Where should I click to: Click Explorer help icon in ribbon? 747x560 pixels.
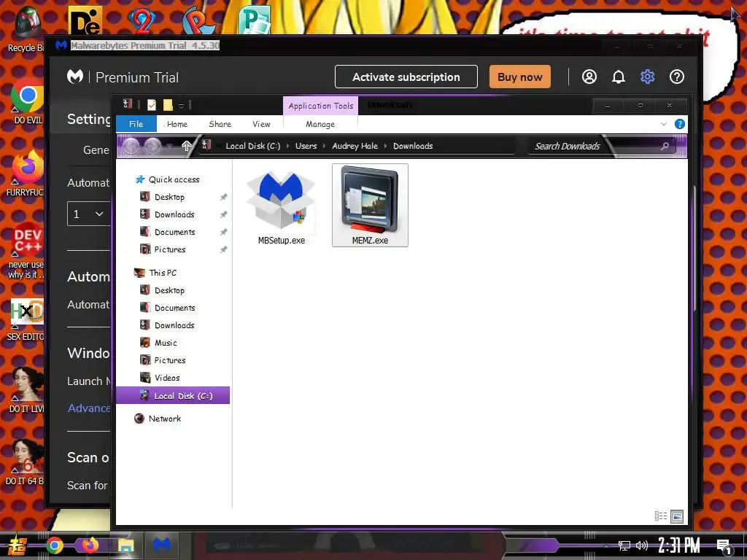pos(680,124)
